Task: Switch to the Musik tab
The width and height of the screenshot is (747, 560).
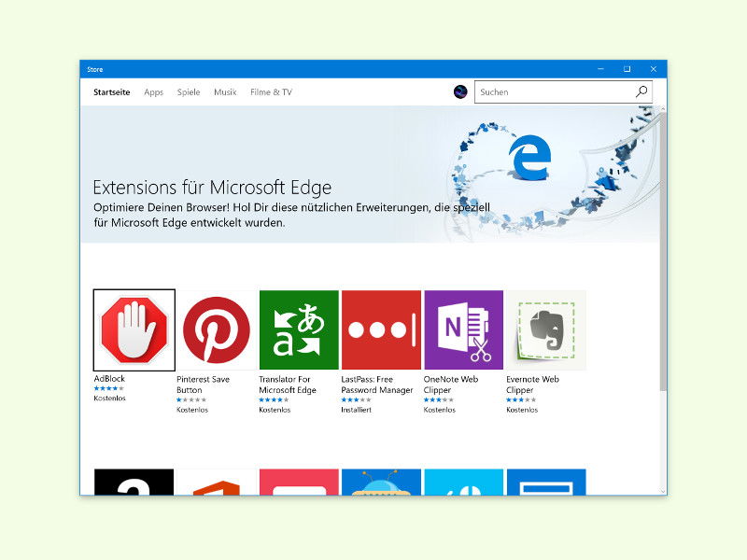Action: [x=225, y=91]
